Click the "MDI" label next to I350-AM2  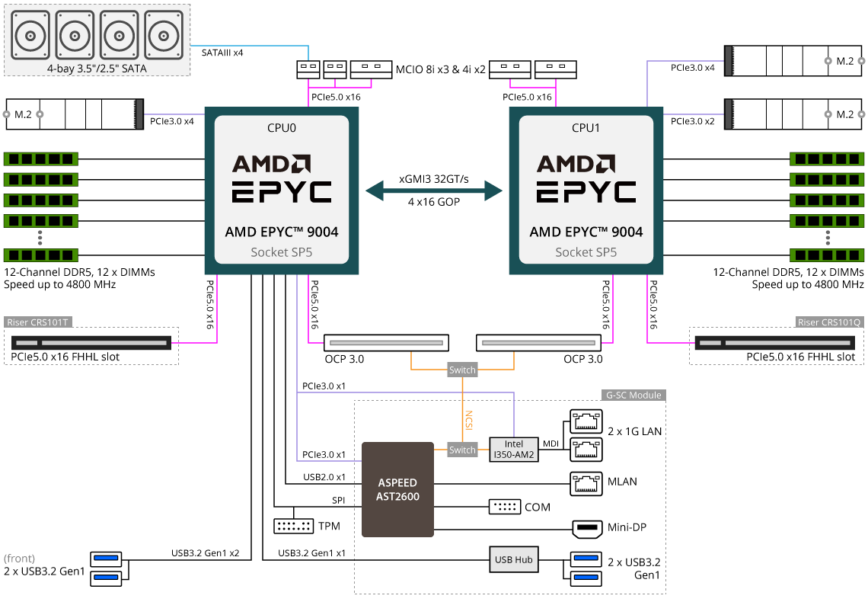click(550, 443)
